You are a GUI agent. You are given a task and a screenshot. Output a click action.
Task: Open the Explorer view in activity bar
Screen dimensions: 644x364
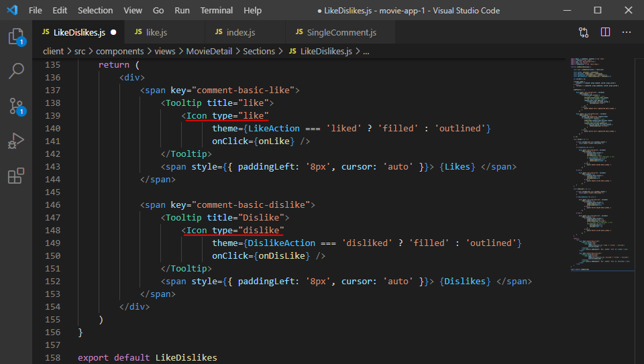(16, 37)
